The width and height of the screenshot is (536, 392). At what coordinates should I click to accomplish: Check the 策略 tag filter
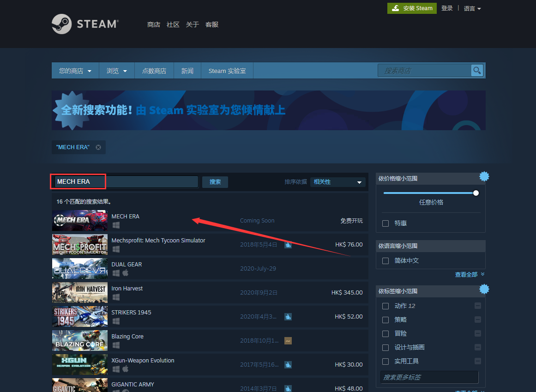coord(385,320)
